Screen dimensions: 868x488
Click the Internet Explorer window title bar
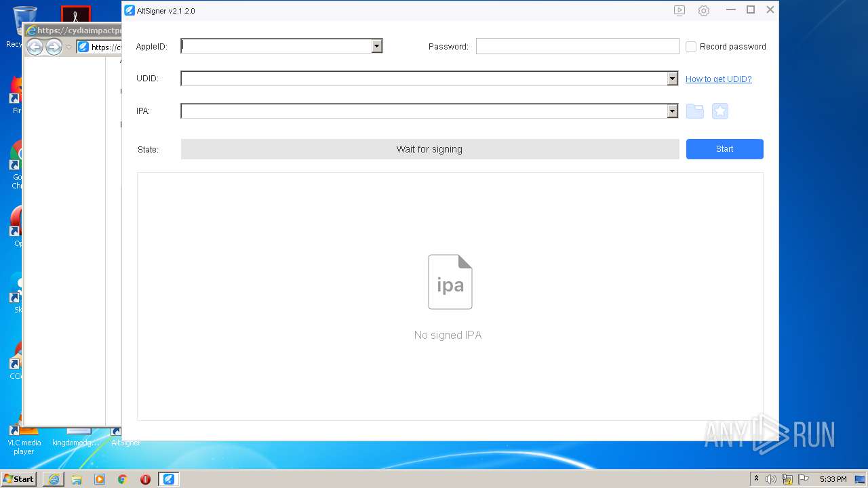73,30
